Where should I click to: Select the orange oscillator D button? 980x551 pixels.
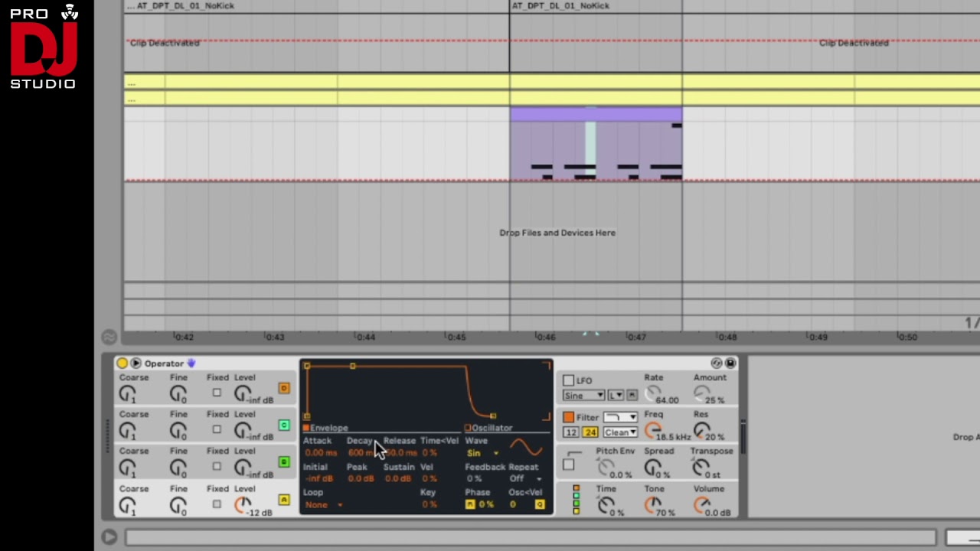284,388
